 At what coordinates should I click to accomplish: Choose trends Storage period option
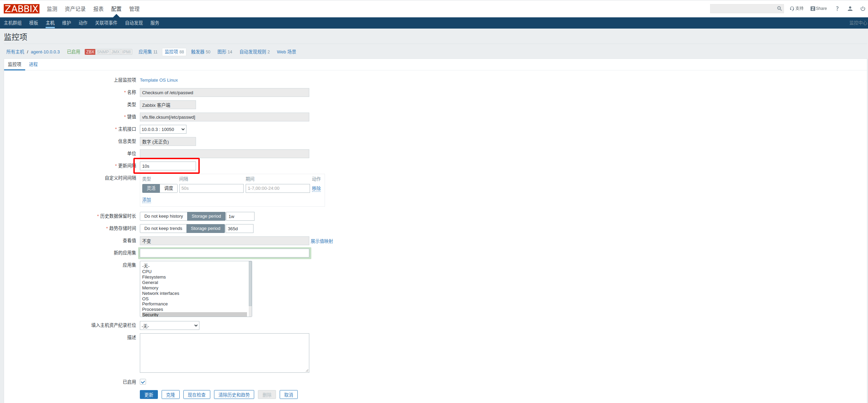(206, 229)
